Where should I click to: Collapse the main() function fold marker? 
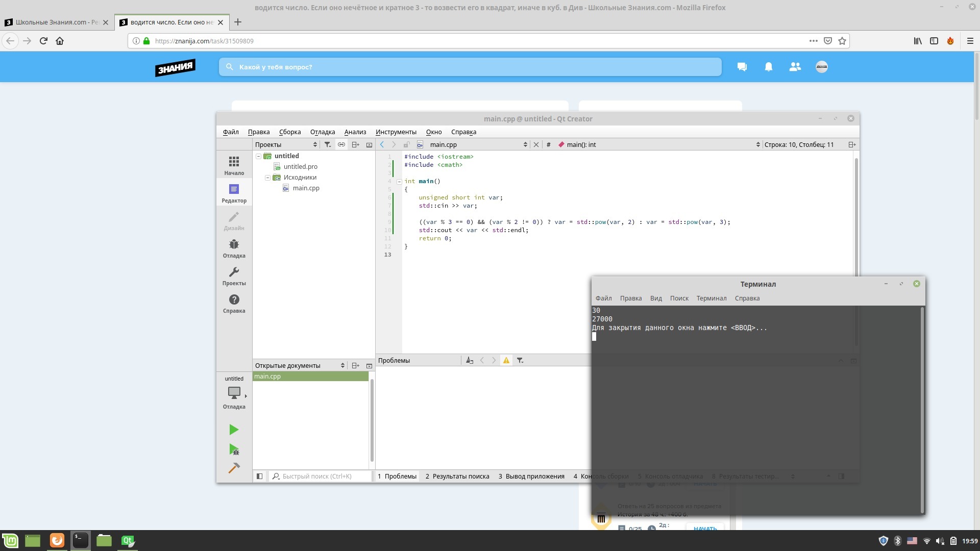(x=399, y=181)
